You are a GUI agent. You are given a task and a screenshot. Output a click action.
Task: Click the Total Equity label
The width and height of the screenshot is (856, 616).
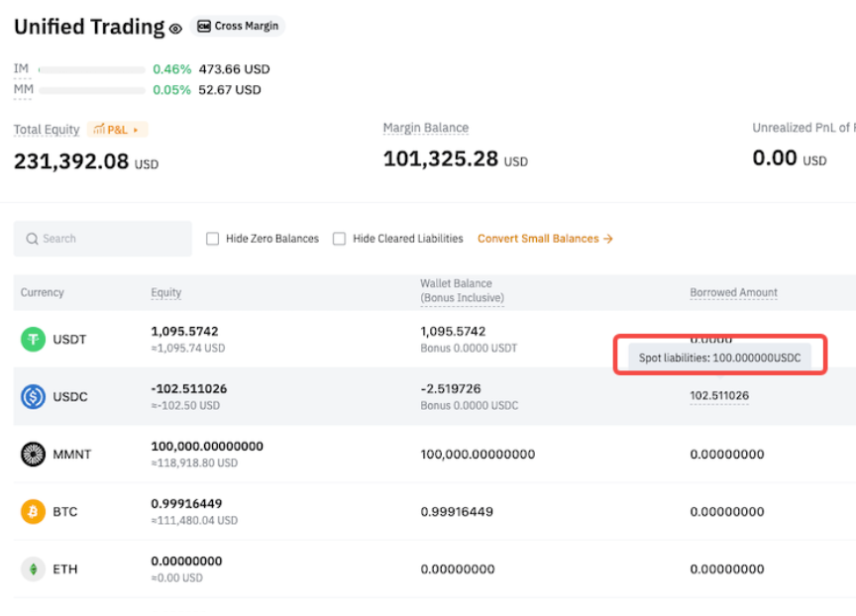47,130
